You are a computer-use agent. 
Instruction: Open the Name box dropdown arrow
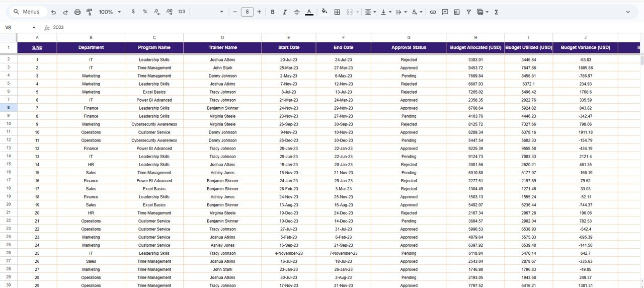pos(34,28)
